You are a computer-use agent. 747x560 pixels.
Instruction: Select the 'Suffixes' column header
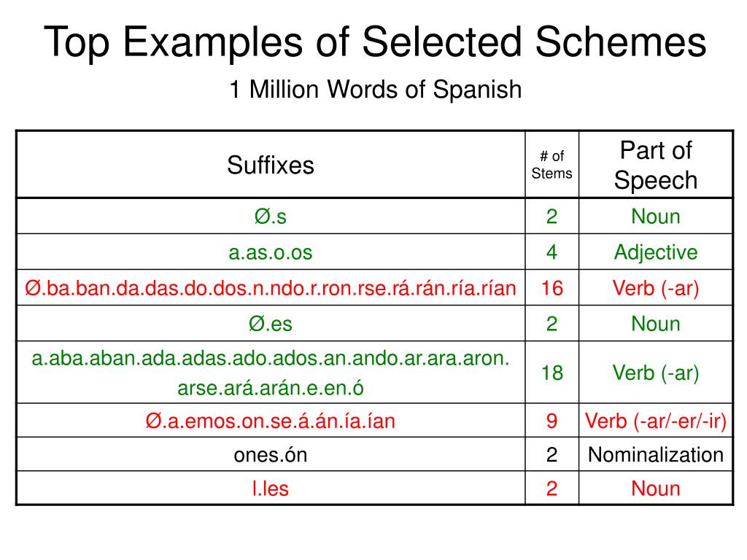pyautogui.click(x=271, y=165)
